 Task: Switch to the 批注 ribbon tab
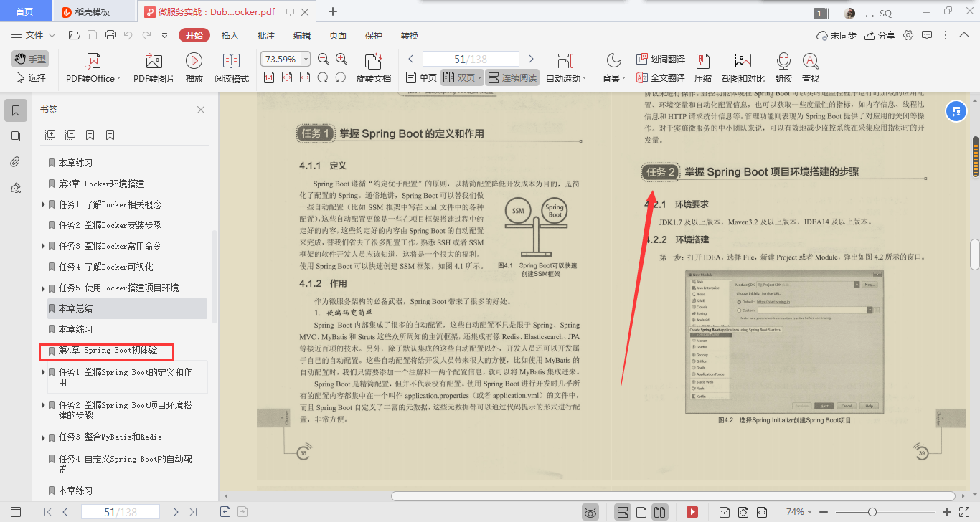[x=266, y=35]
